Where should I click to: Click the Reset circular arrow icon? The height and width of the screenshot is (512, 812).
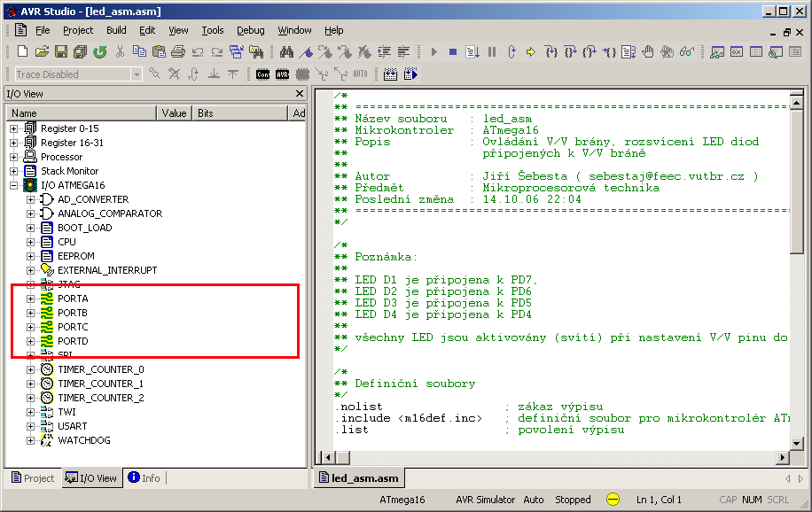[x=511, y=51]
